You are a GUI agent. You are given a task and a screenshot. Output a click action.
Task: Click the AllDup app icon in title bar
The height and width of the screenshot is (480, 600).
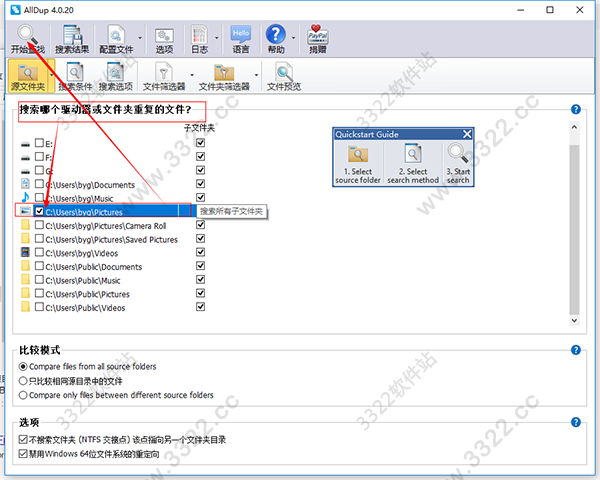15,10
